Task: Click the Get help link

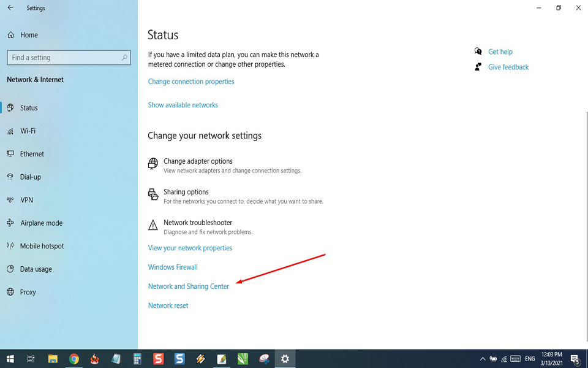Action: pyautogui.click(x=500, y=52)
